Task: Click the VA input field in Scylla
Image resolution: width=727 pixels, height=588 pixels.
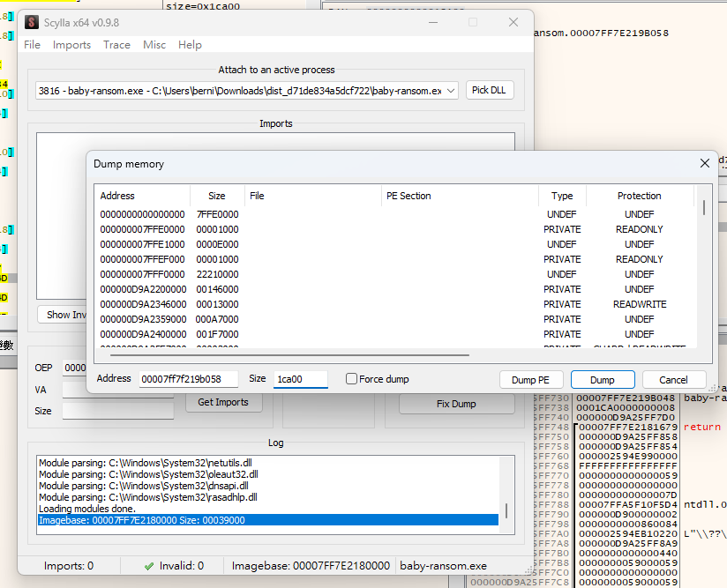Action: pyautogui.click(x=118, y=390)
